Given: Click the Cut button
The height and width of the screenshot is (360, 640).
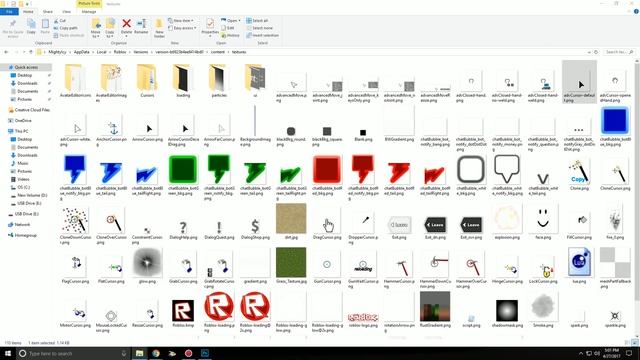Looking at the screenshot, I should pyautogui.click(x=60, y=20).
